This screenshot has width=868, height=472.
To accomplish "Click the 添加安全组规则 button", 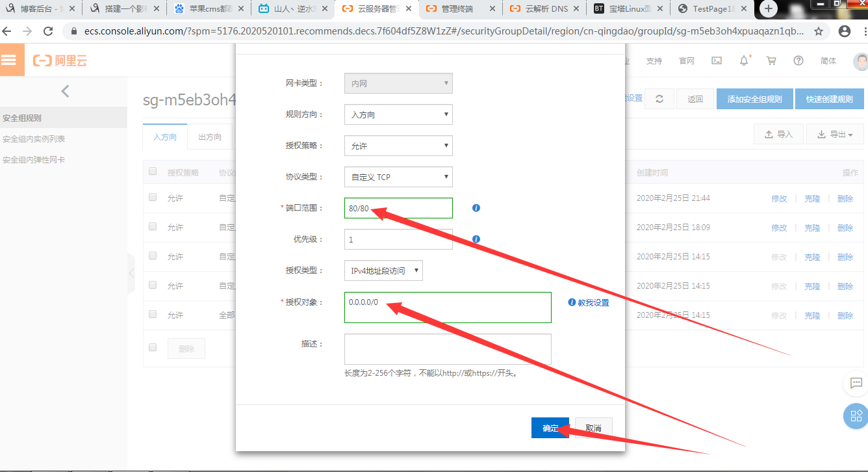I will (x=754, y=99).
